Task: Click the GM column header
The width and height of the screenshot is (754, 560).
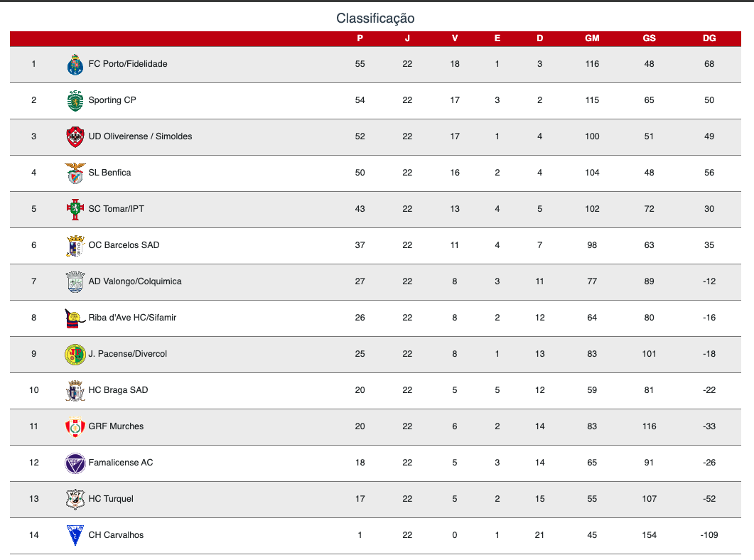Action: click(x=592, y=38)
